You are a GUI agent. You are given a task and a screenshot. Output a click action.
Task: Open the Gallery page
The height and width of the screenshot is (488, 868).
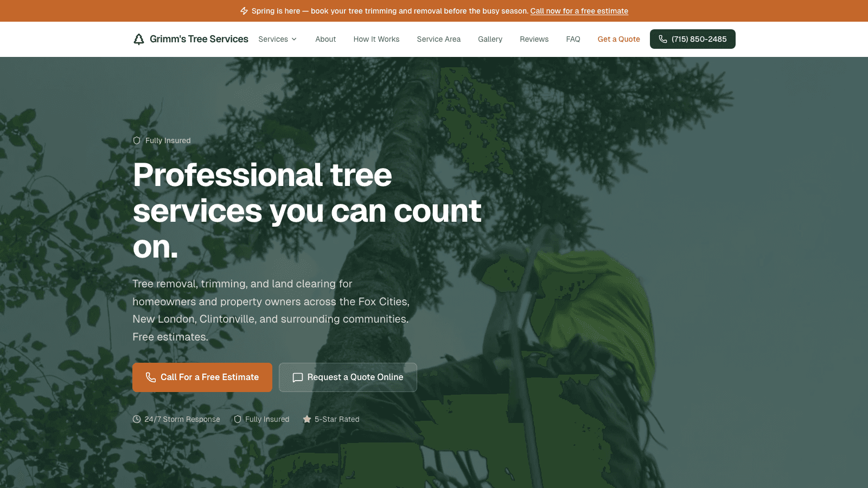(490, 39)
